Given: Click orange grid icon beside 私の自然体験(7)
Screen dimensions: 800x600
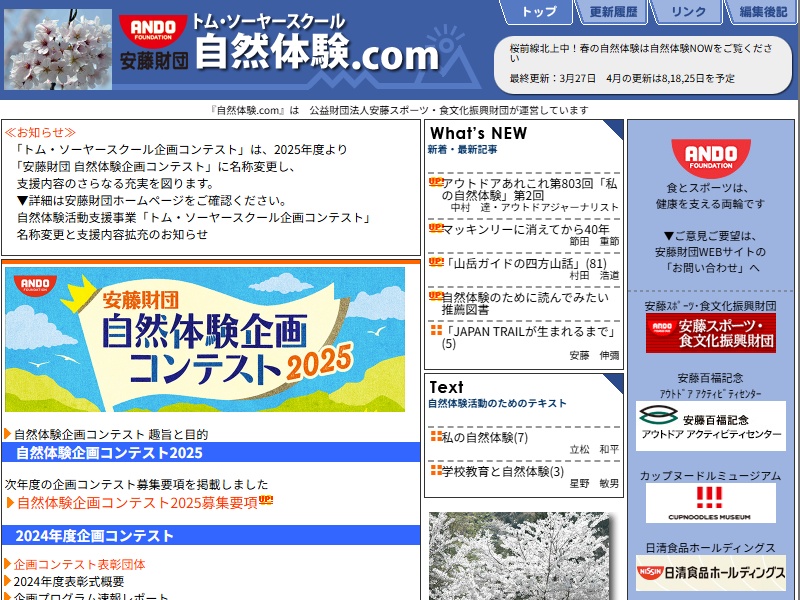Looking at the screenshot, I should 436,436.
